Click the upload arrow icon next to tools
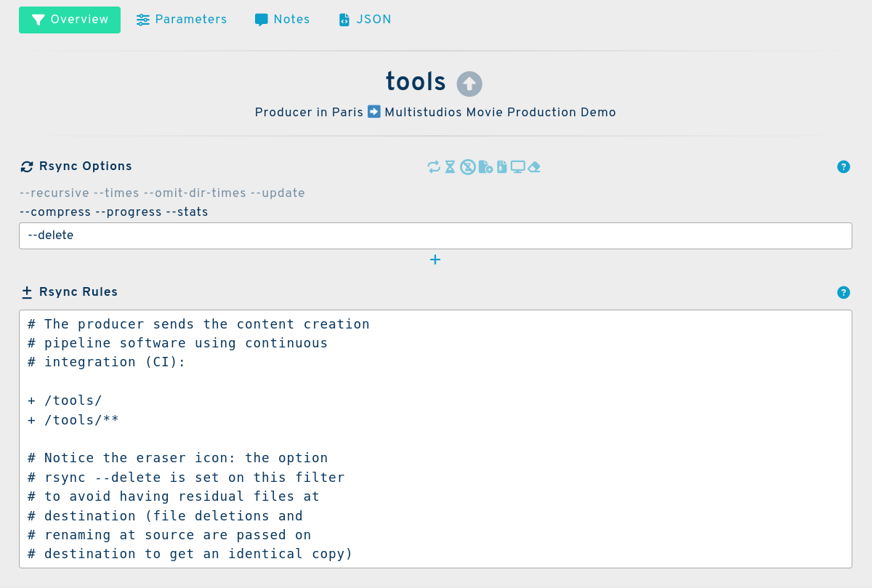Screen dimensions: 872x588 pyautogui.click(x=469, y=84)
